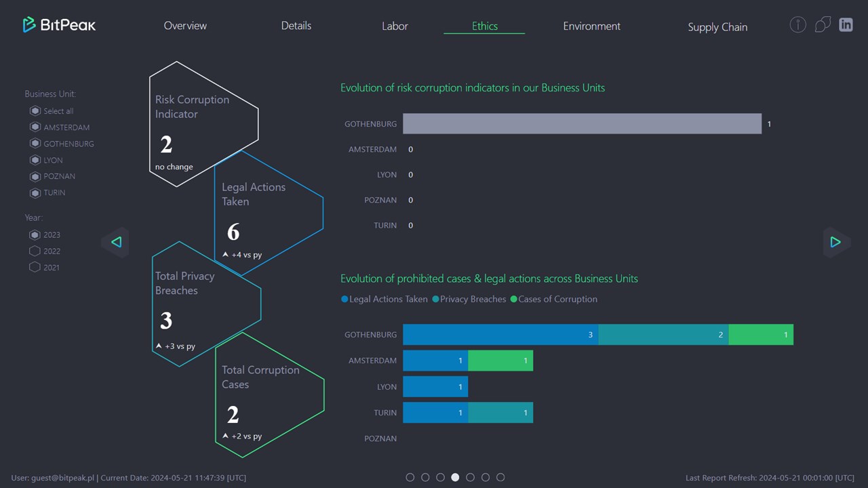Click the BitPeak logo
Screen dimensions: 868x488
[x=59, y=25]
